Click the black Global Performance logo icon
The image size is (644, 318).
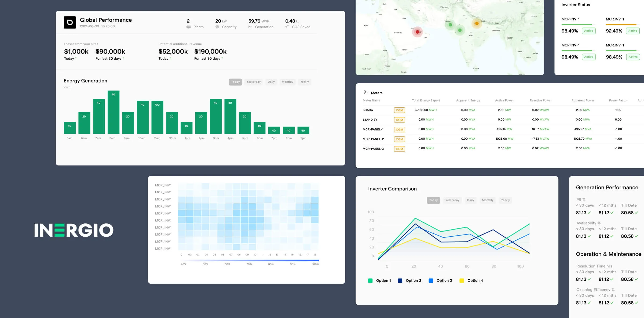point(70,23)
